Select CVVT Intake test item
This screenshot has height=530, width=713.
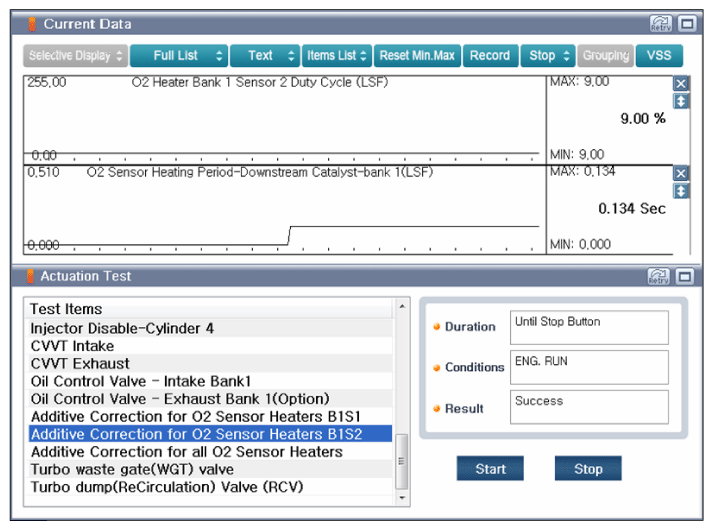pos(72,346)
